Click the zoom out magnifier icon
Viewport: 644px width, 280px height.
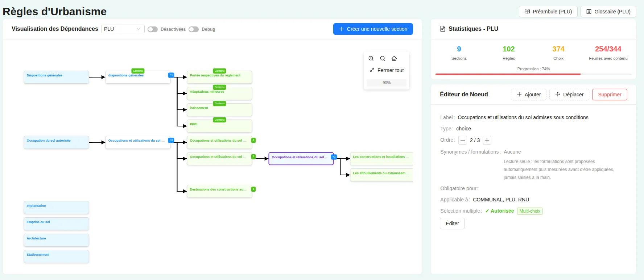pos(383,58)
